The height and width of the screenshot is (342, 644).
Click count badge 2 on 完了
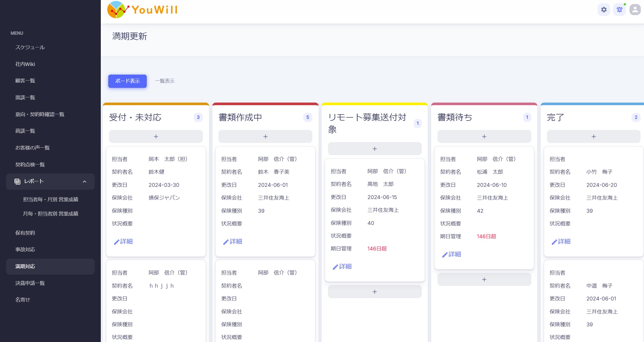tap(636, 117)
